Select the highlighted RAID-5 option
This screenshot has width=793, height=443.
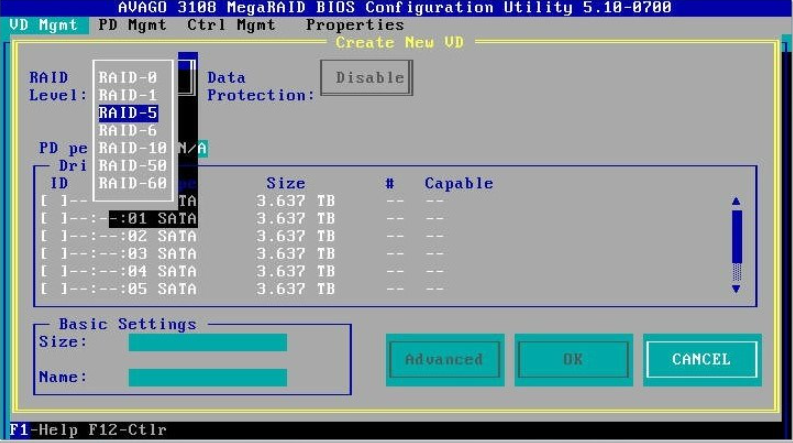coord(128,113)
